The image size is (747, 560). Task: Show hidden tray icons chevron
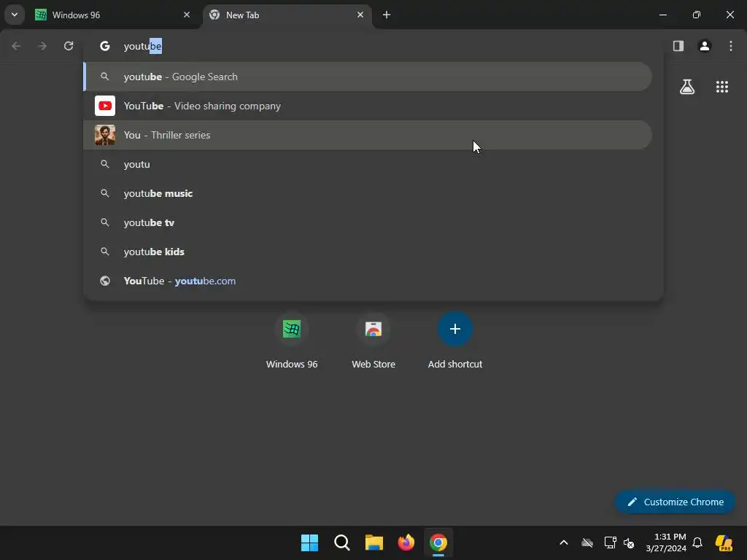[x=564, y=542]
